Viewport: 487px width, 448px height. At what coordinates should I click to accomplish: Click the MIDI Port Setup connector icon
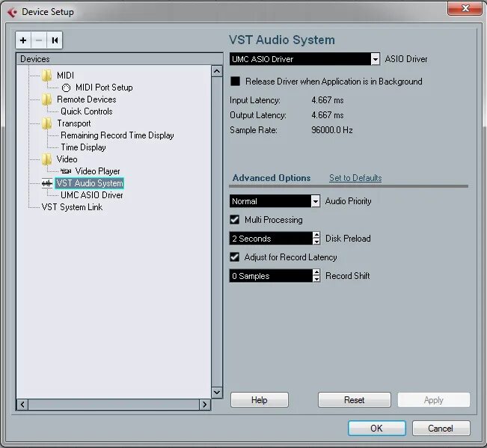tap(66, 88)
